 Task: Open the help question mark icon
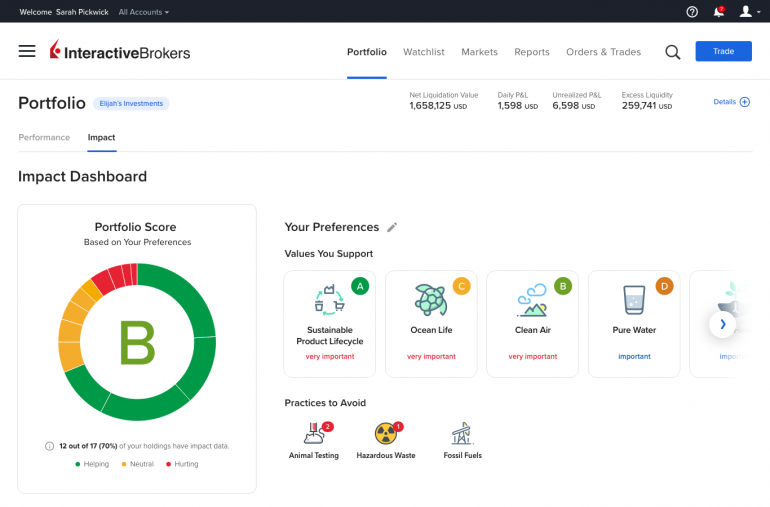tap(692, 12)
